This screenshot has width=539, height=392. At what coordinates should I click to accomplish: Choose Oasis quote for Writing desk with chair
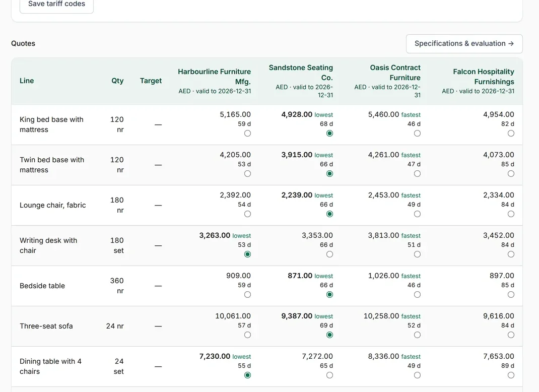tap(417, 254)
